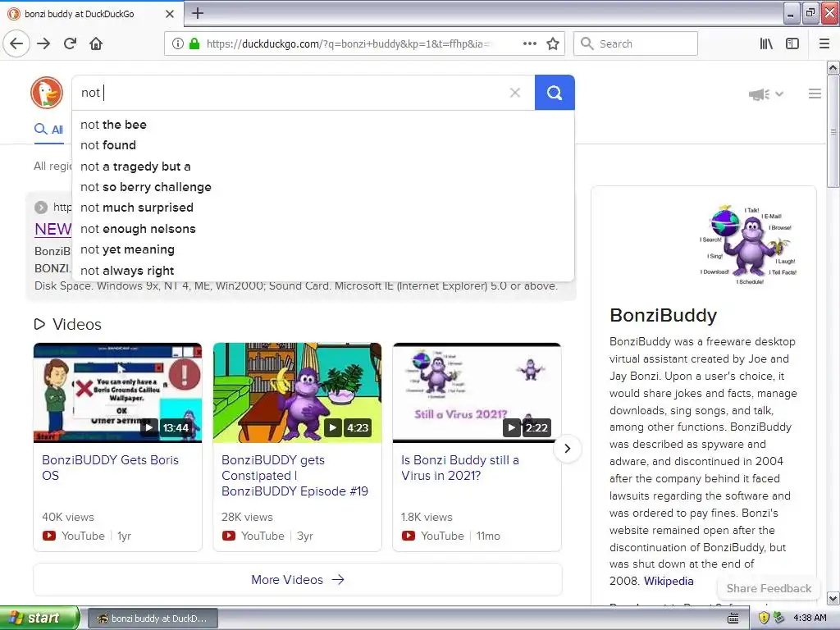Open the Firefox hamburger menu
Viewport: 840px width, 630px height.
pyautogui.click(x=824, y=43)
